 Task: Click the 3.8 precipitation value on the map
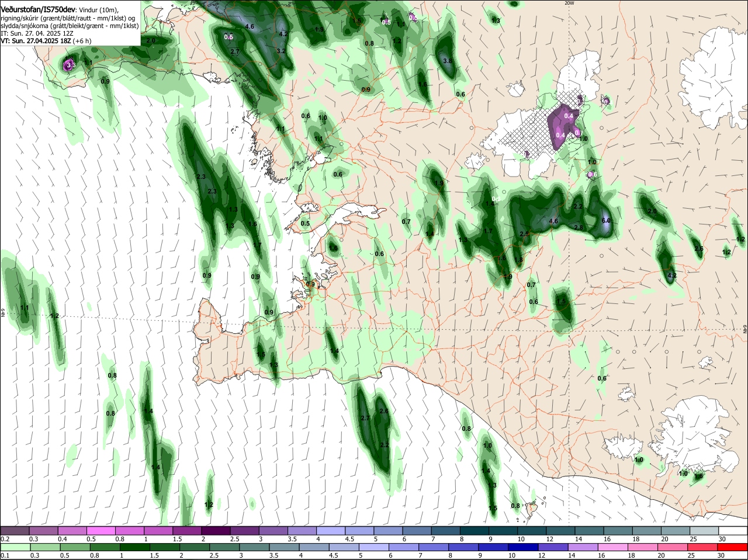pos(448,61)
